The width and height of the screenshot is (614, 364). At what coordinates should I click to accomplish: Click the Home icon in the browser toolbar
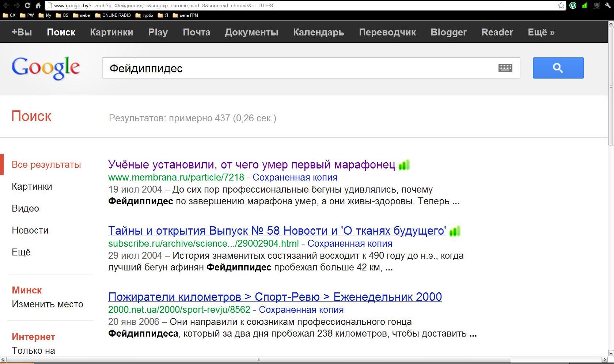click(x=38, y=5)
